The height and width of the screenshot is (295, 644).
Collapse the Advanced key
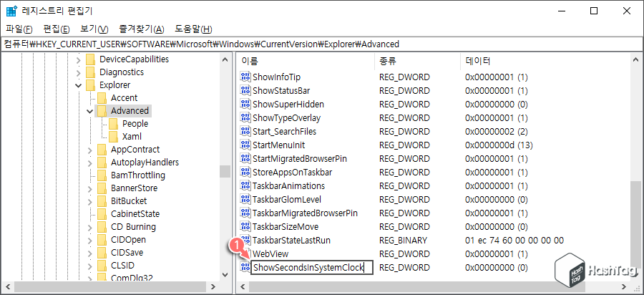click(x=89, y=111)
